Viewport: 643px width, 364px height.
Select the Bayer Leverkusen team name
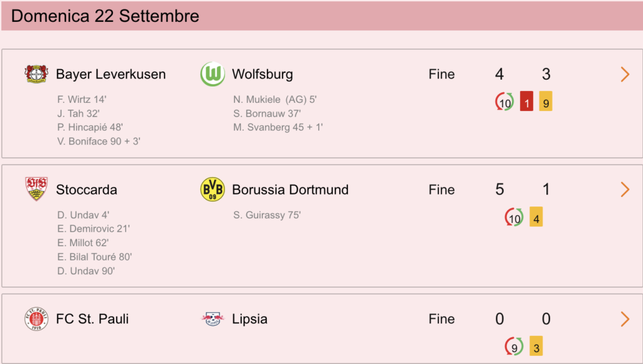111,74
